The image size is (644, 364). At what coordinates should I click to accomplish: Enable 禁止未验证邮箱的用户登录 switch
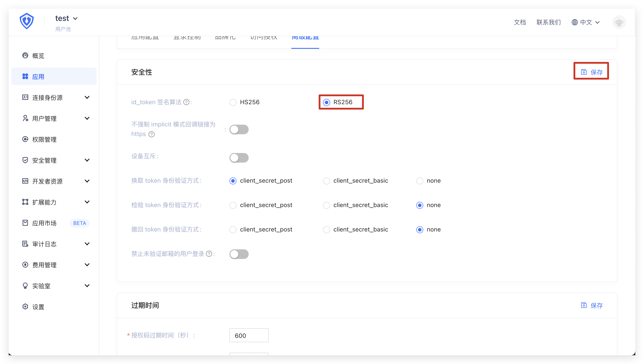click(239, 254)
